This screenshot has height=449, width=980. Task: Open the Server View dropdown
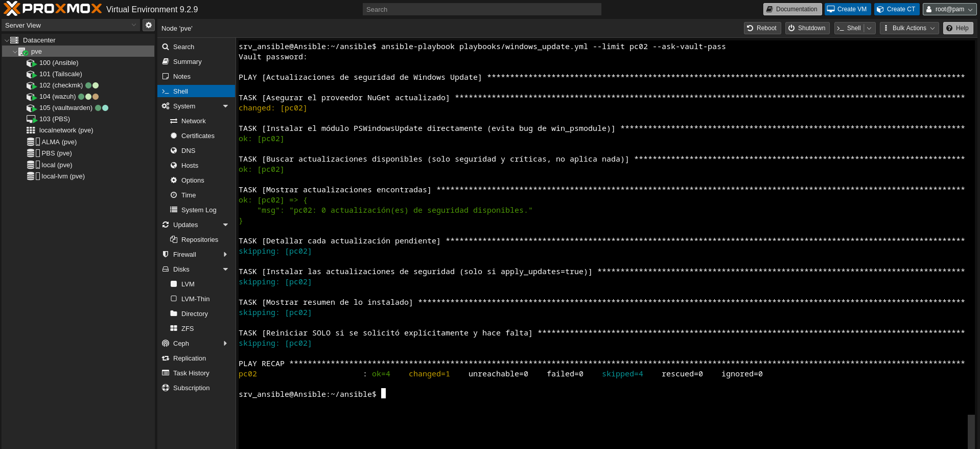[134, 25]
